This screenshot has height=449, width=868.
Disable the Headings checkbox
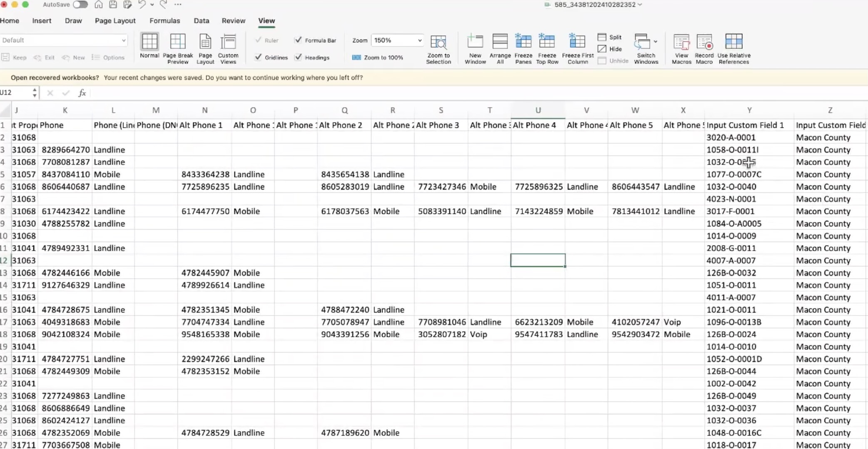pyautogui.click(x=298, y=57)
